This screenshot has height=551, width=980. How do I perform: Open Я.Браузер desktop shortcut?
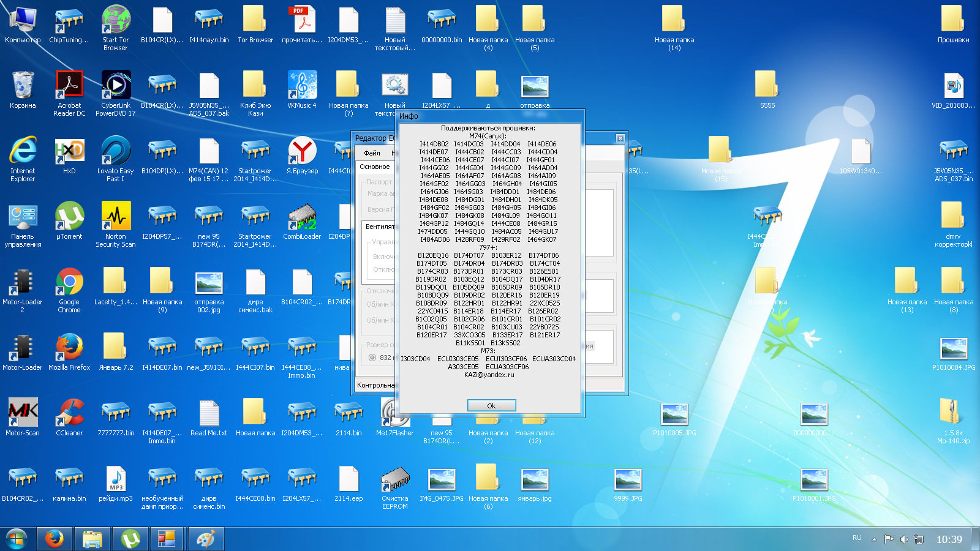302,156
